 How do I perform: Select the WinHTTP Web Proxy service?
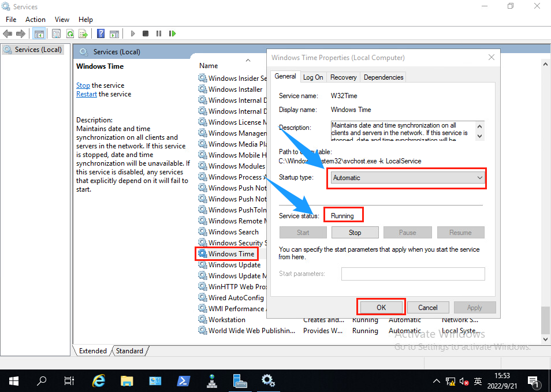click(x=232, y=286)
